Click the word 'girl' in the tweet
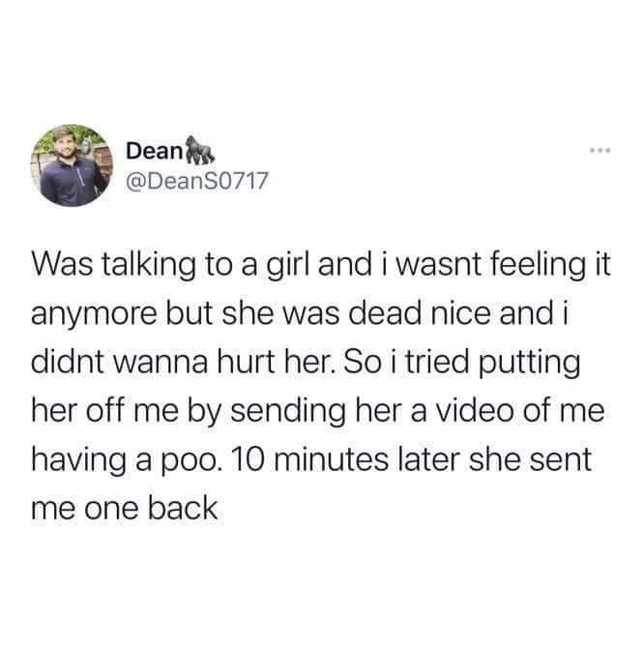The image size is (644, 645). coord(288,267)
